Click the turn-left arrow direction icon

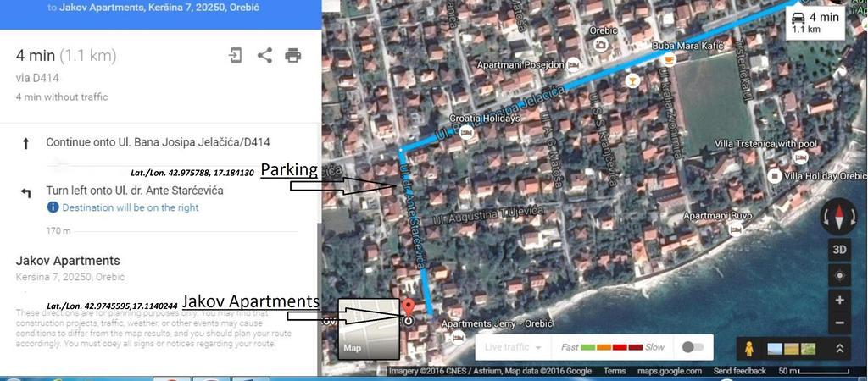[x=25, y=192]
